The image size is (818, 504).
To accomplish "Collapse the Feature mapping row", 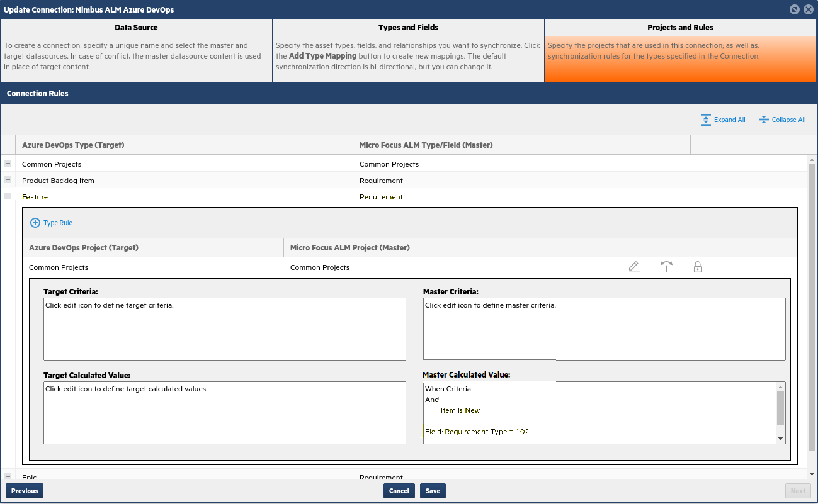I will [7, 196].
